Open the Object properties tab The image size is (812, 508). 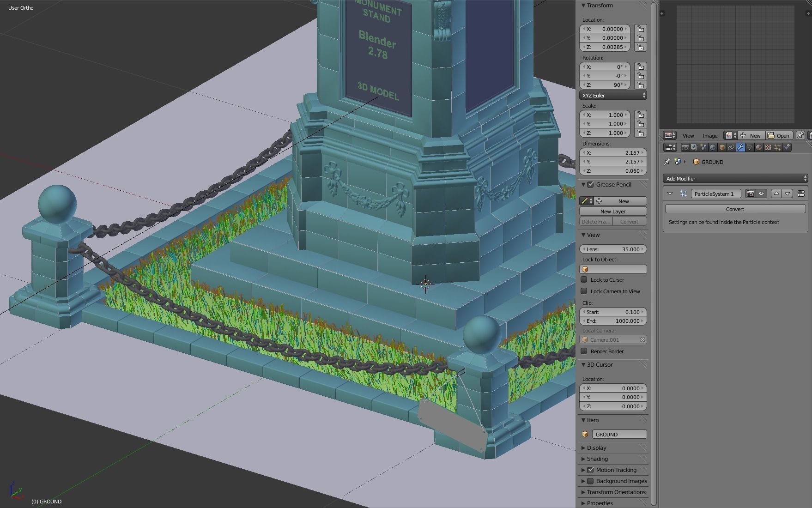tap(722, 147)
